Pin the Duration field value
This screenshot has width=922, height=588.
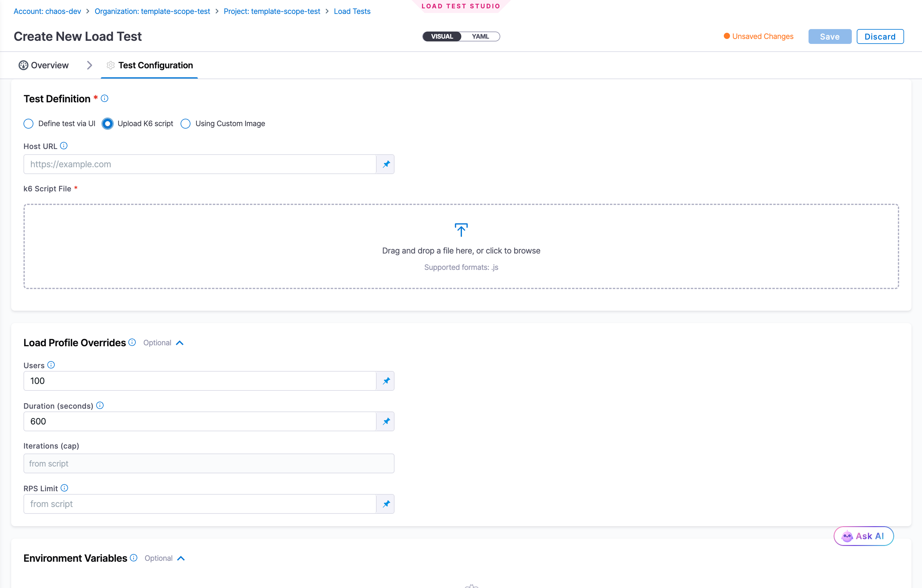(386, 421)
